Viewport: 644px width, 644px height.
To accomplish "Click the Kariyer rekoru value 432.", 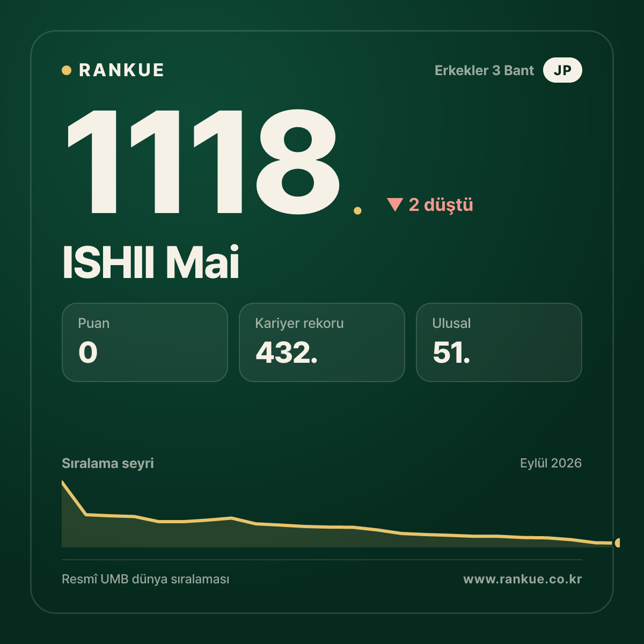I will coord(287,353).
